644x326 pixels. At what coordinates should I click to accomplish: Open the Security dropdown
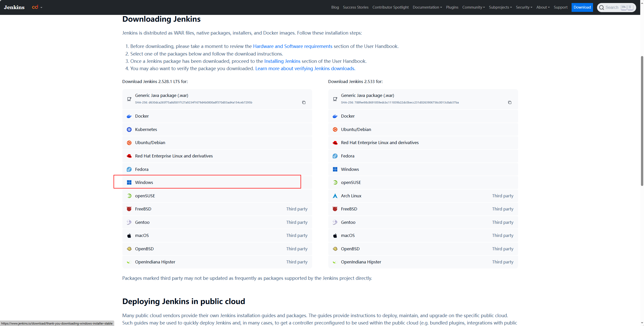coord(524,7)
